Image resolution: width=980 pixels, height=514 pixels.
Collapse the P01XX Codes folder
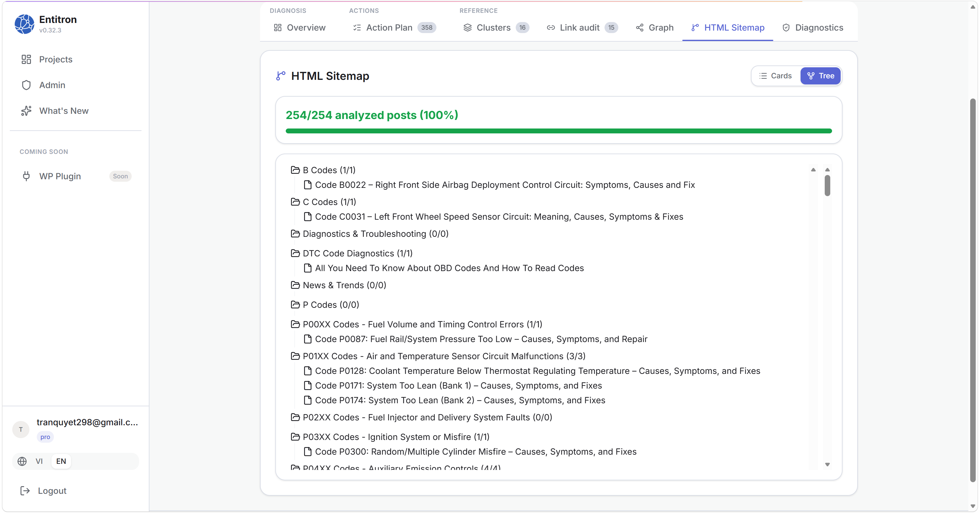438,356
